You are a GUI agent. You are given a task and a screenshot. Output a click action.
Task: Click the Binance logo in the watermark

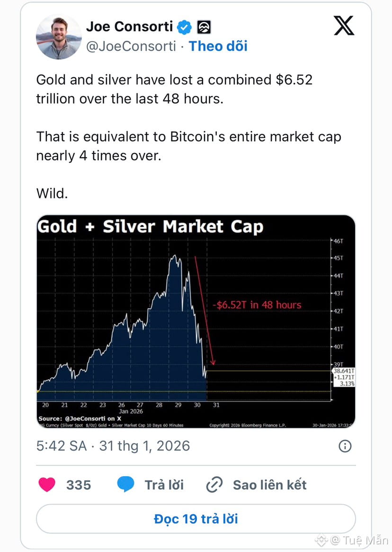tap(321, 540)
